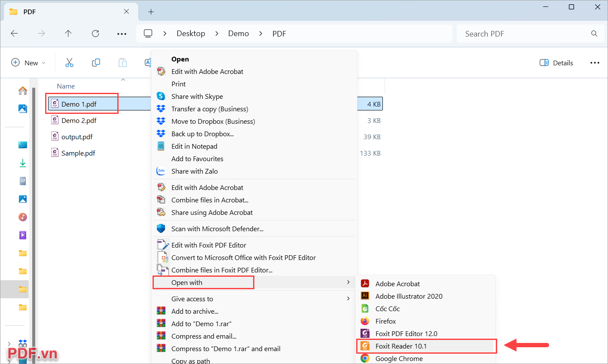This screenshot has height=364, width=608.
Task: Open the New dropdown button
Action: 28,63
